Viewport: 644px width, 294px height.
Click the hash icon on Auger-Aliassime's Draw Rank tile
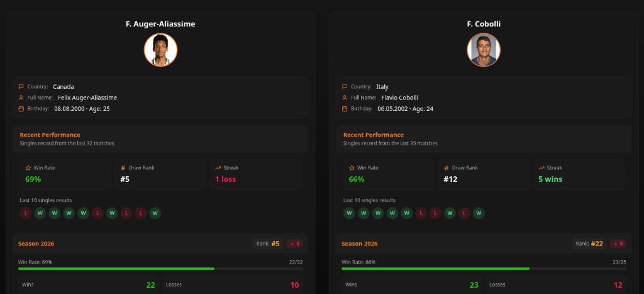tap(123, 167)
